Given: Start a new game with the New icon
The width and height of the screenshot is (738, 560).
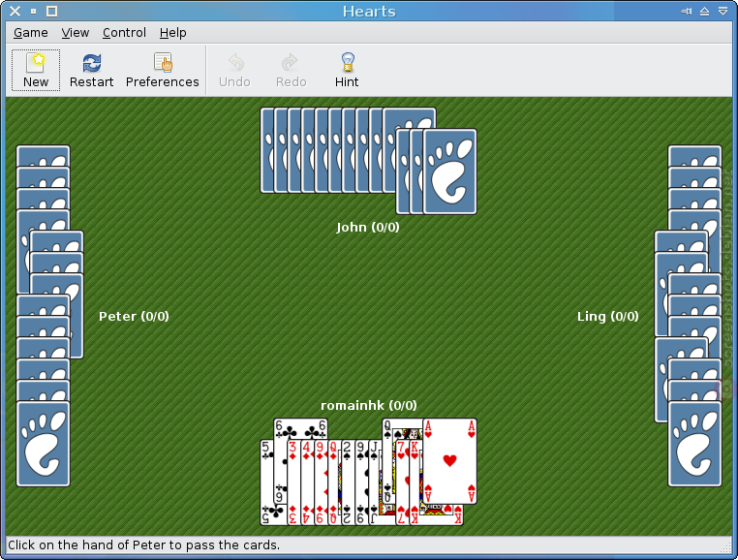Looking at the screenshot, I should click(x=36, y=70).
